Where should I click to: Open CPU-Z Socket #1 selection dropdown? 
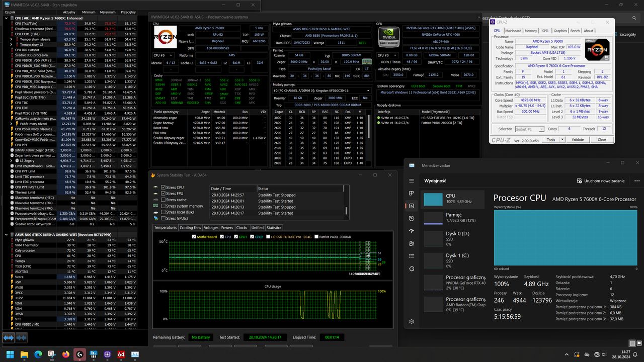tap(530, 129)
